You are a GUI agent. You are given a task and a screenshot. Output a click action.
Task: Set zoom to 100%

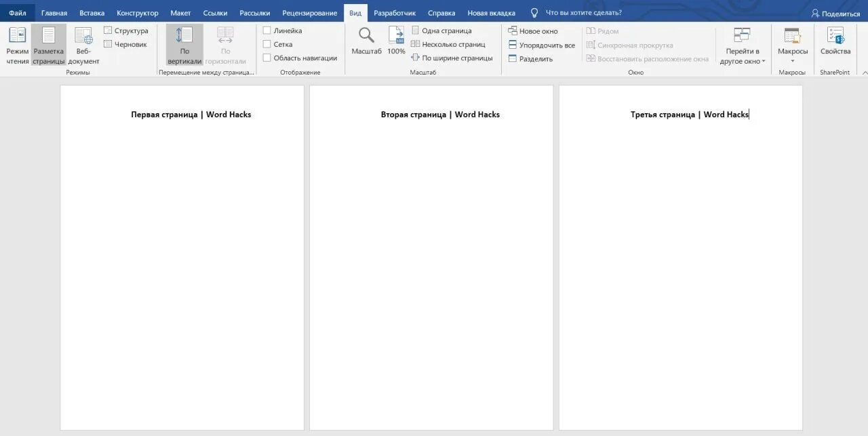pyautogui.click(x=397, y=41)
